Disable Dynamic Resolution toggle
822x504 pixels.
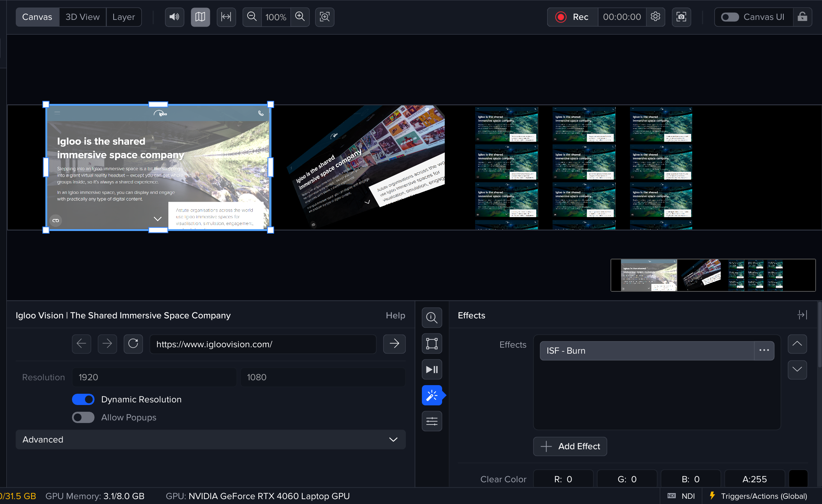point(83,399)
